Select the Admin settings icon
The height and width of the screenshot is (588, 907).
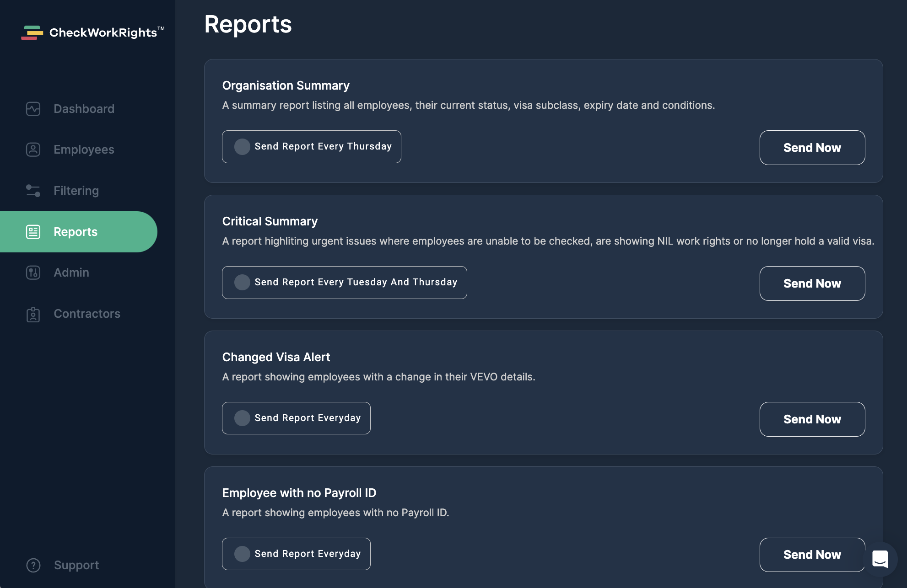[33, 273]
